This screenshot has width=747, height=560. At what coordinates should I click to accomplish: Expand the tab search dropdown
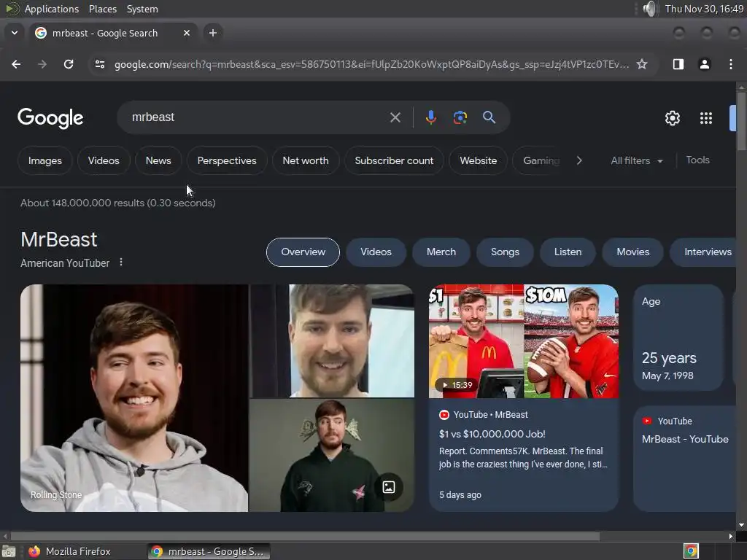click(15, 33)
